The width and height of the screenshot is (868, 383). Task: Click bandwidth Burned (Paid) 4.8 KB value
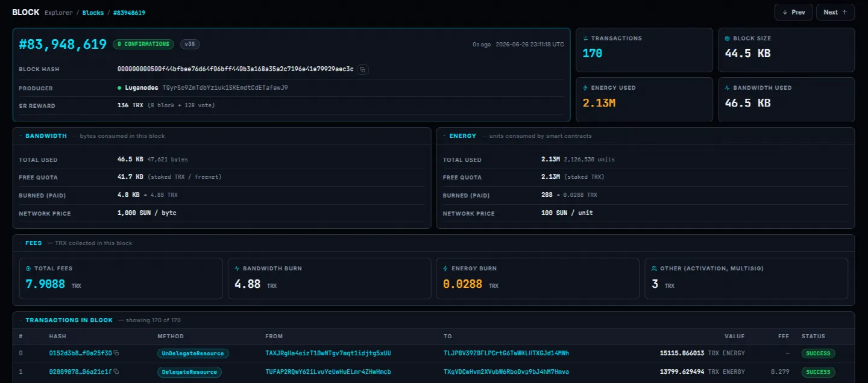point(128,195)
